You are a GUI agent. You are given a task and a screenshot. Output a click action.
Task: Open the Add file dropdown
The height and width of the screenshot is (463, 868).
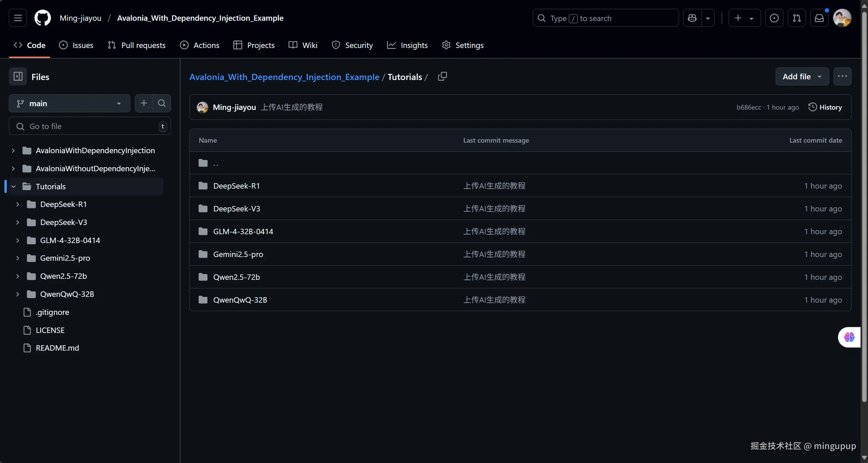(802, 76)
